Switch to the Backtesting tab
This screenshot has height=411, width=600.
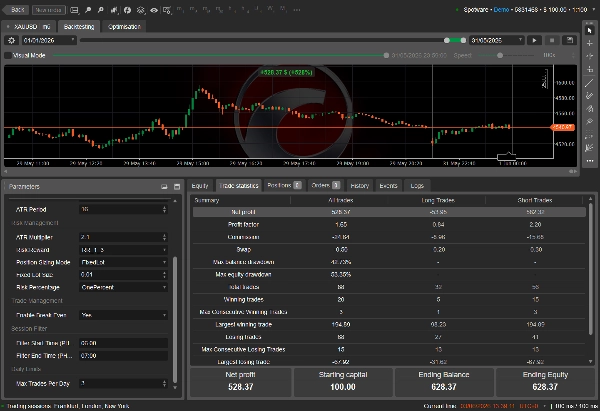pos(79,26)
